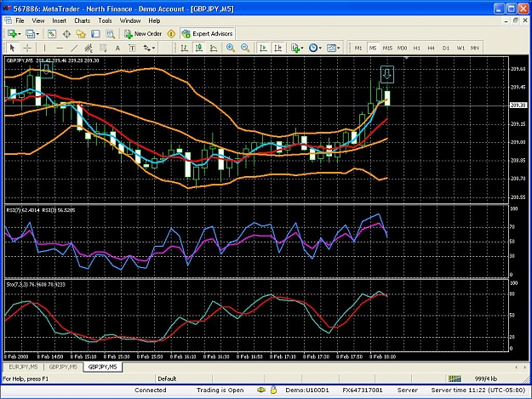Select the trendline drawing tool
The width and height of the screenshot is (532, 399).
pyautogui.click(x=74, y=48)
